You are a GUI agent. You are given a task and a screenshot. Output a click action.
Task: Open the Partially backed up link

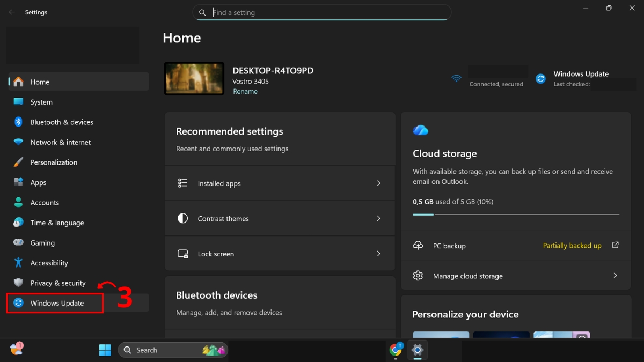(x=572, y=245)
